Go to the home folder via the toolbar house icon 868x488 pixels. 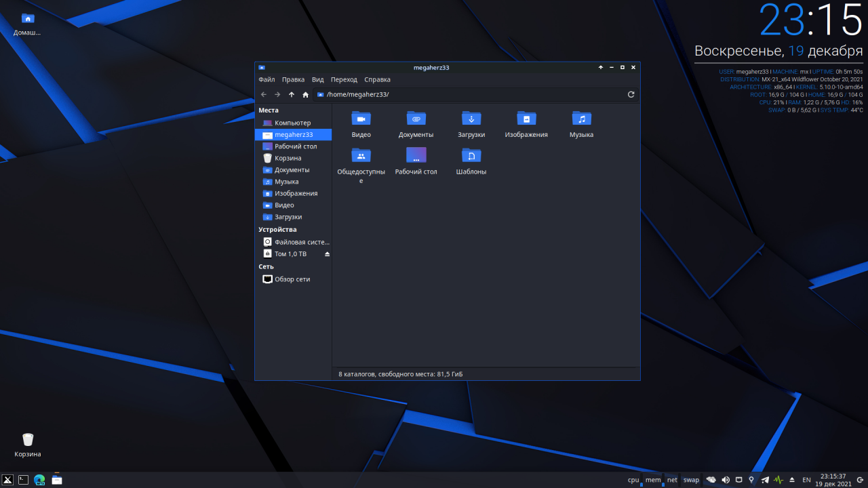pos(306,94)
